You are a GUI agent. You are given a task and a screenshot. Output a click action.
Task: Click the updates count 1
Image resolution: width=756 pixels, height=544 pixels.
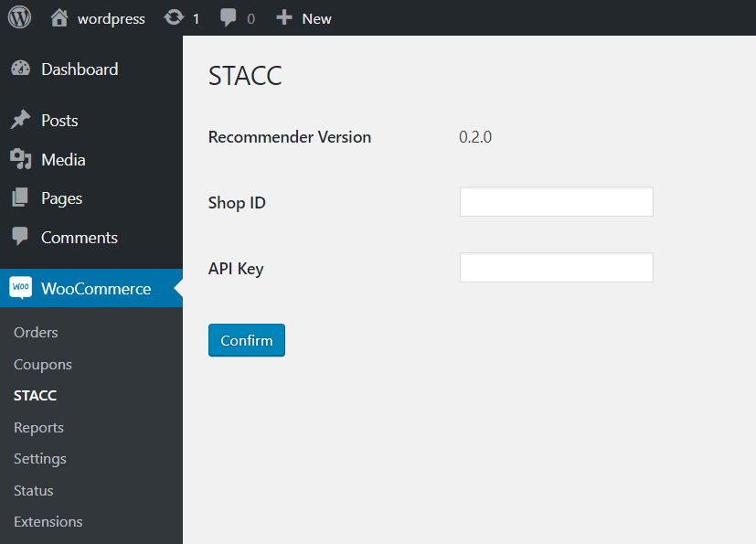[196, 19]
